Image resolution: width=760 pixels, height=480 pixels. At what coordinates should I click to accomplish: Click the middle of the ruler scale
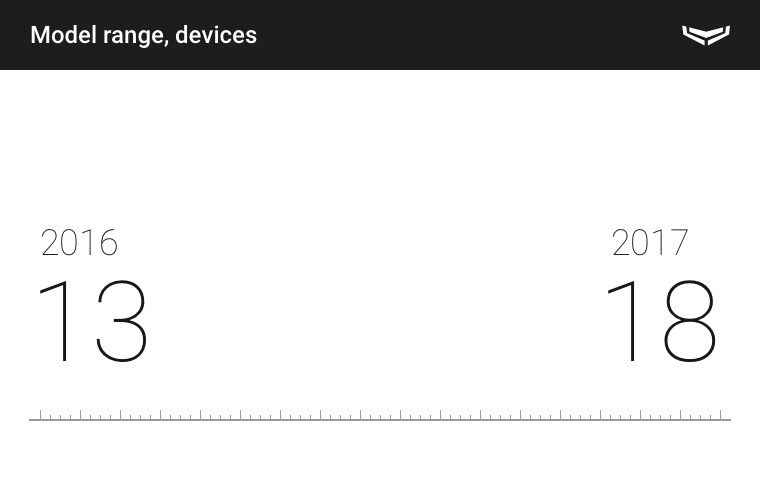point(380,417)
